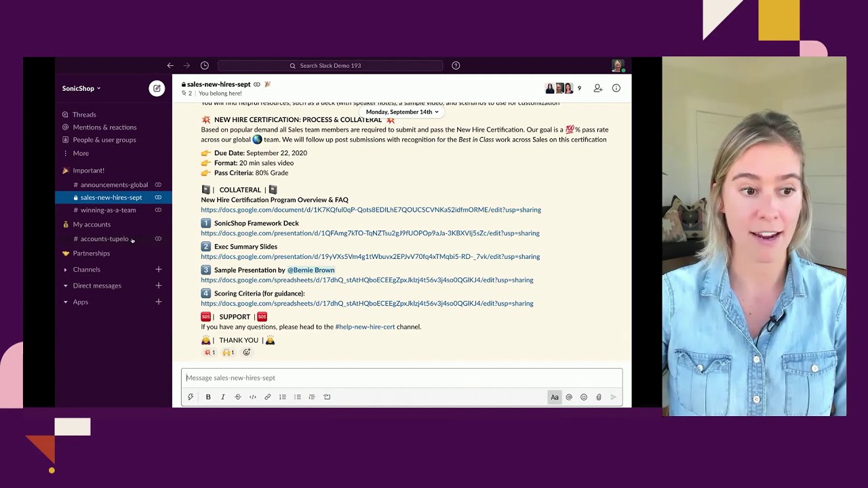Attach a file with the paperclip icon

click(599, 397)
